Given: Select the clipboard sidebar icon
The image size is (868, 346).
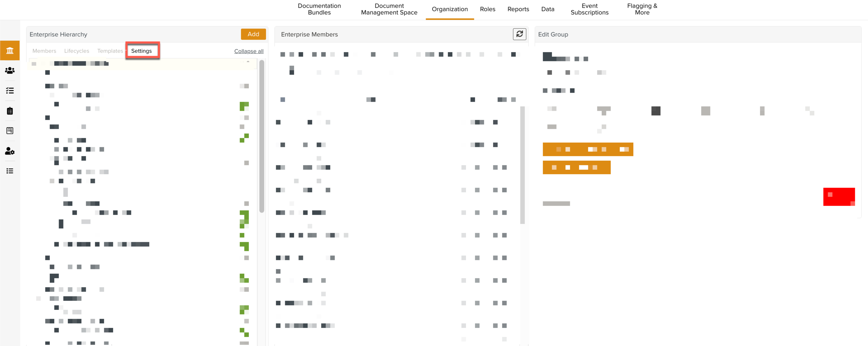Looking at the screenshot, I should coord(10,111).
